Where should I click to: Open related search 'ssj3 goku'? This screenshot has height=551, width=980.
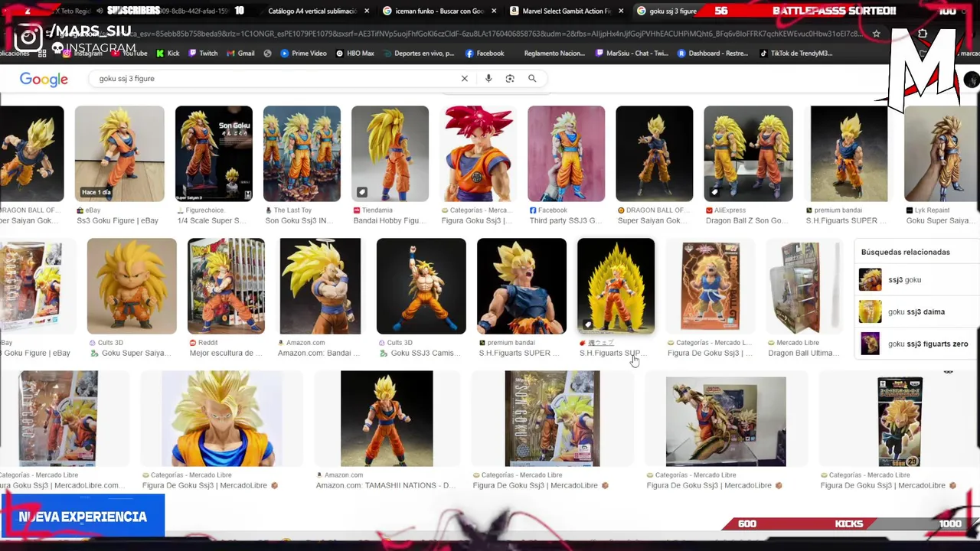pos(916,280)
